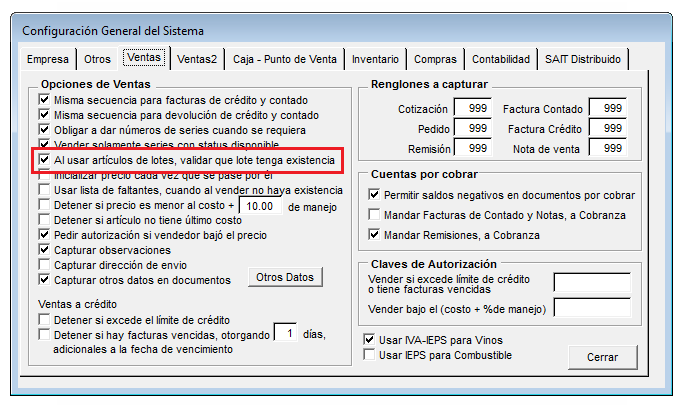690x412 pixels.
Task: Click the Cerrar button
Action: (x=602, y=357)
